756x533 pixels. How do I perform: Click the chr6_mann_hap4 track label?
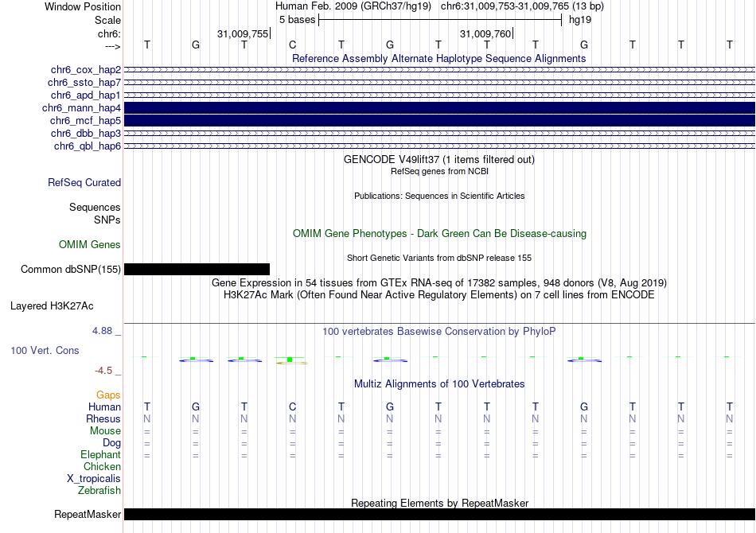click(81, 108)
